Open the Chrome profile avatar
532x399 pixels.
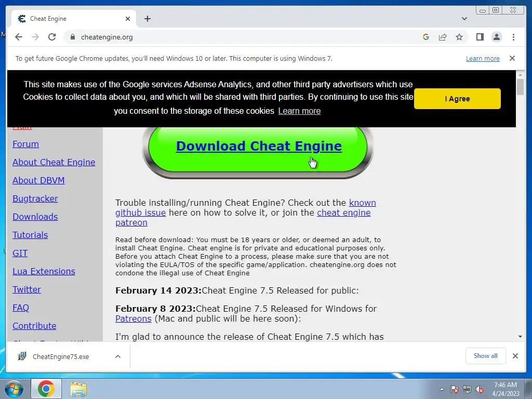click(x=497, y=37)
